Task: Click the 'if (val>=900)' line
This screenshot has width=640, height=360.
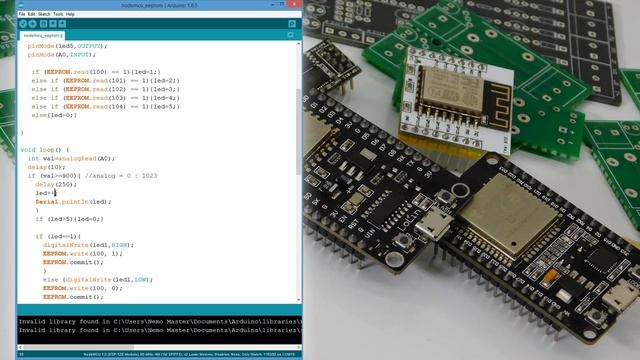Action: (x=92, y=176)
